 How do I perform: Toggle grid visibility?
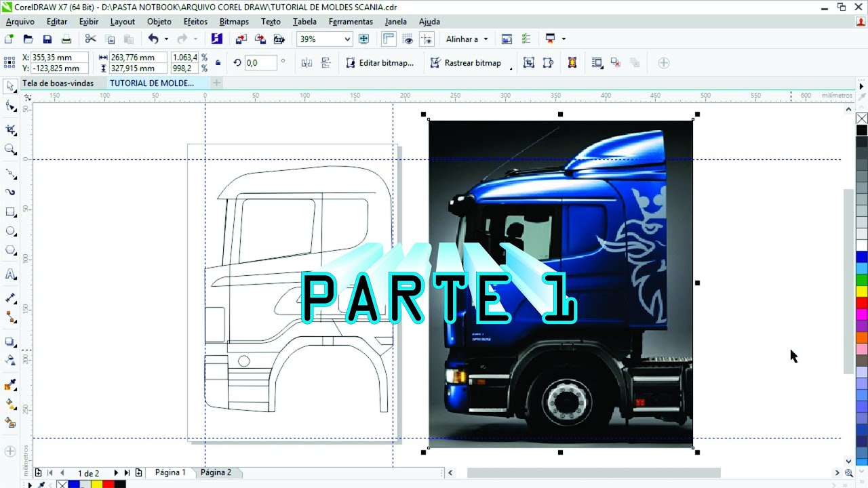(408, 39)
